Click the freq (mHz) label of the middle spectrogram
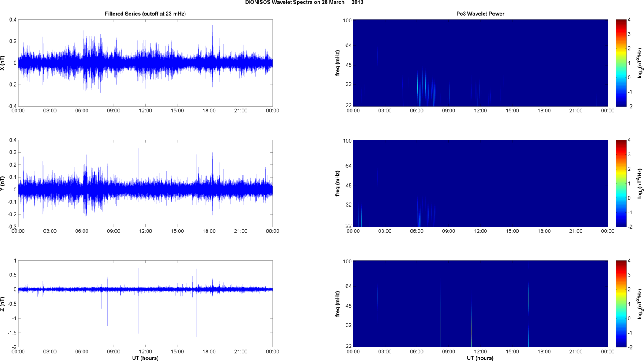Viewport: 644px width, 361px height. (338, 183)
